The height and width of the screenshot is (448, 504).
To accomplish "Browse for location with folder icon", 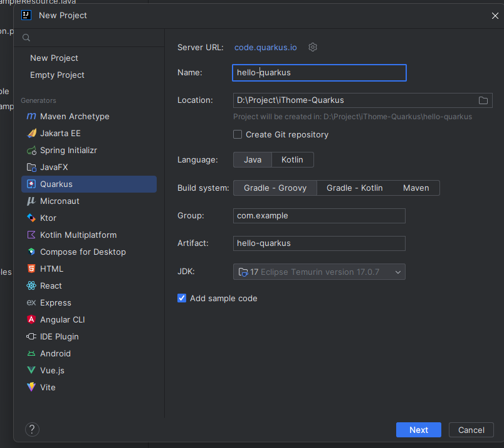I will click(x=483, y=100).
